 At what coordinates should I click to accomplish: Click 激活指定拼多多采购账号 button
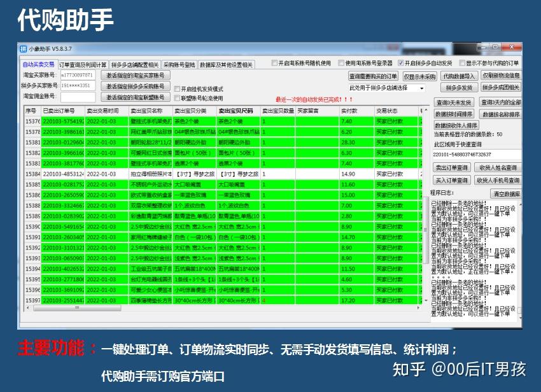(x=136, y=87)
